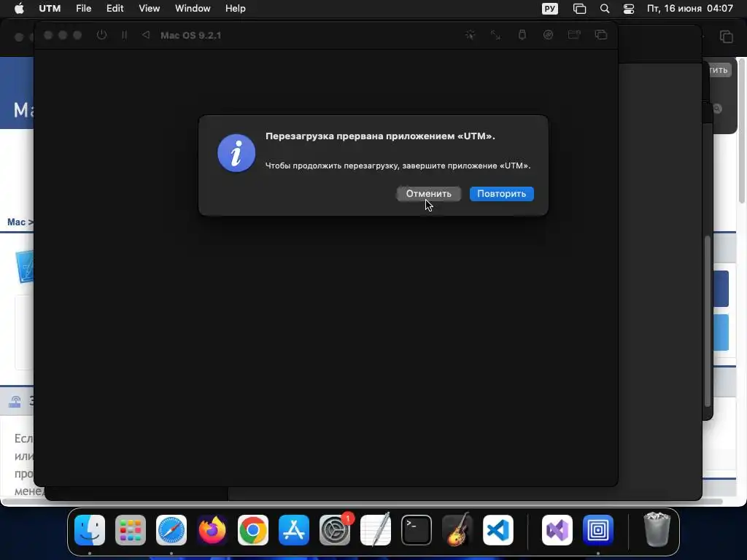This screenshot has width=747, height=560.
Task: Click the resize display arrows icon
Action: (496, 35)
